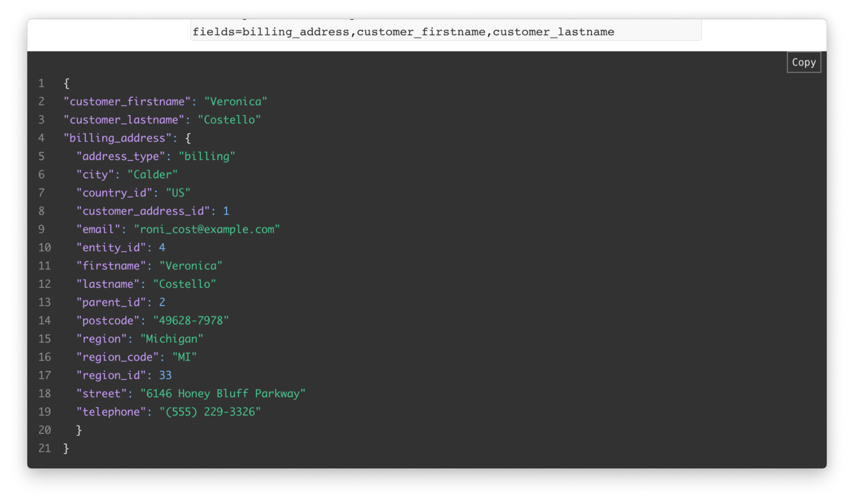Click the "Calder" city value
The image size is (854, 504).
(152, 175)
